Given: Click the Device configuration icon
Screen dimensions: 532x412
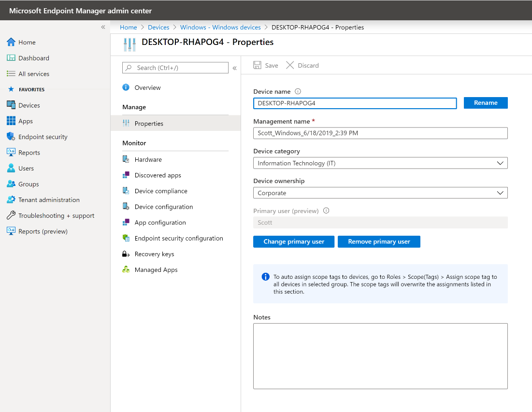Looking at the screenshot, I should (x=126, y=207).
